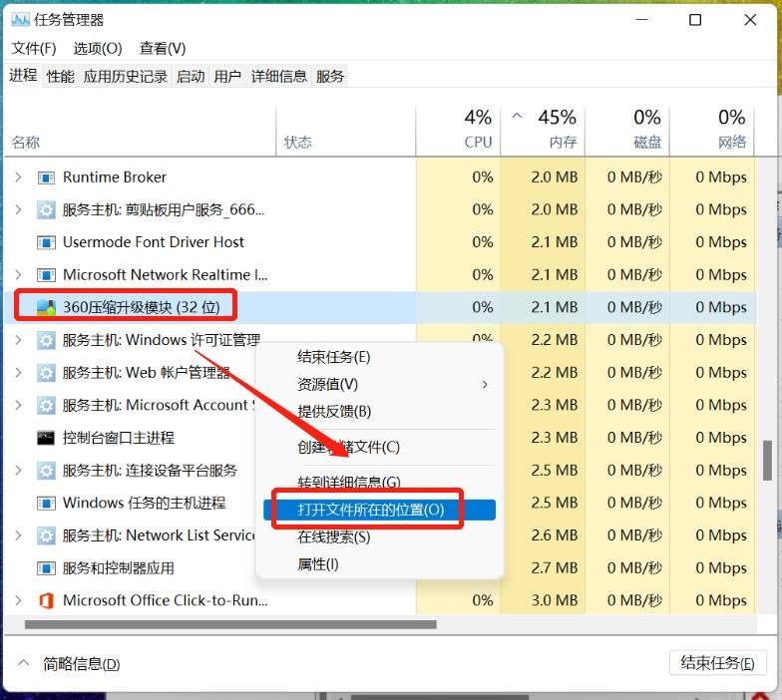This screenshot has width=782, height=700.
Task: Click the 服务和控制器应用 process icon
Action: [46, 568]
